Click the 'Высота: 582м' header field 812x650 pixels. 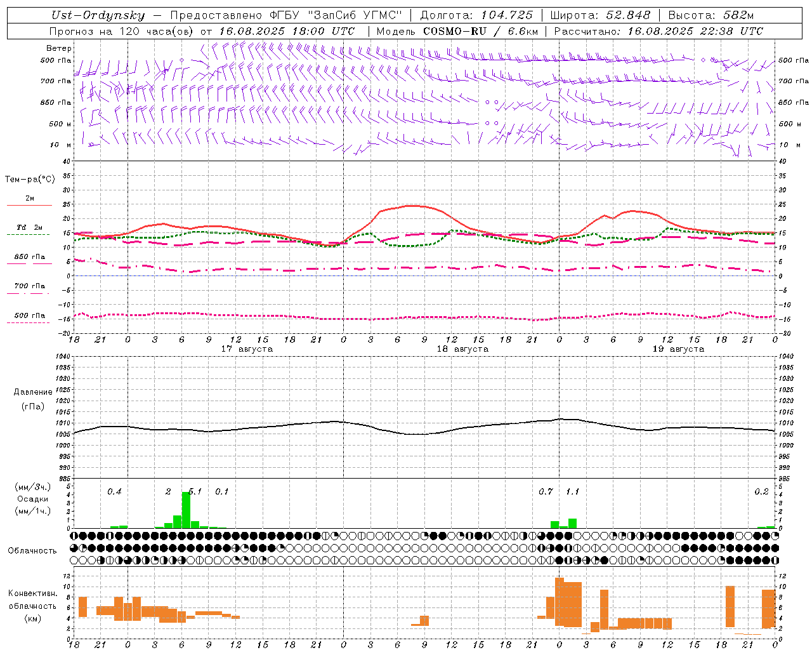tap(711, 15)
